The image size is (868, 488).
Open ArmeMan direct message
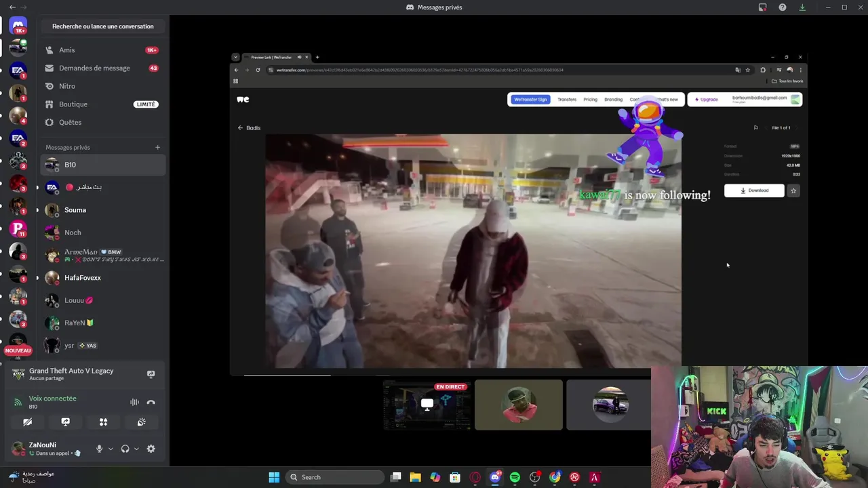tap(103, 255)
